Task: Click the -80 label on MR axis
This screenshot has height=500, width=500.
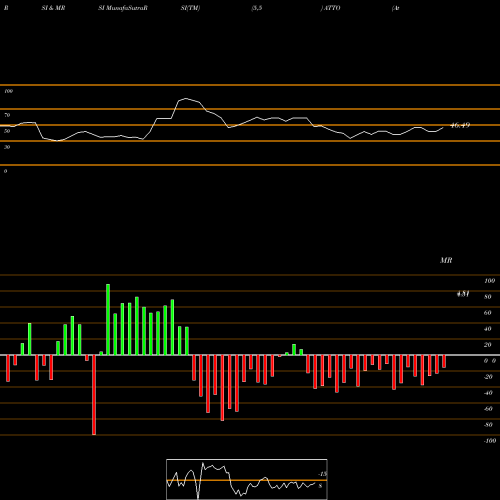Action: (x=488, y=425)
